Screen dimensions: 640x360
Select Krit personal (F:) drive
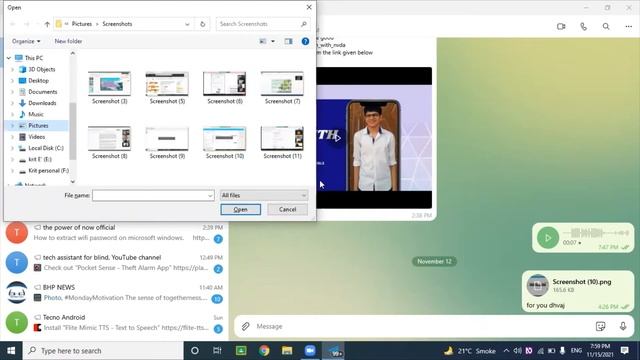click(48, 171)
